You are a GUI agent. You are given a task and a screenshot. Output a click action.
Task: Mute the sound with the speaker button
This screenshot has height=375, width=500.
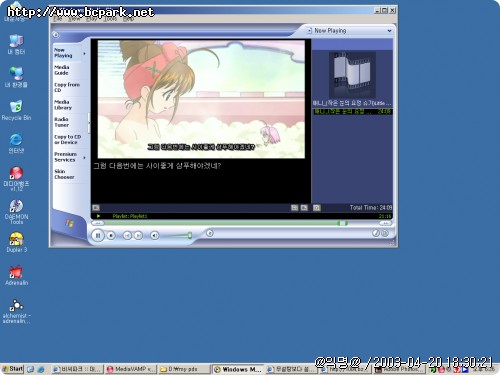pyautogui.click(x=154, y=236)
